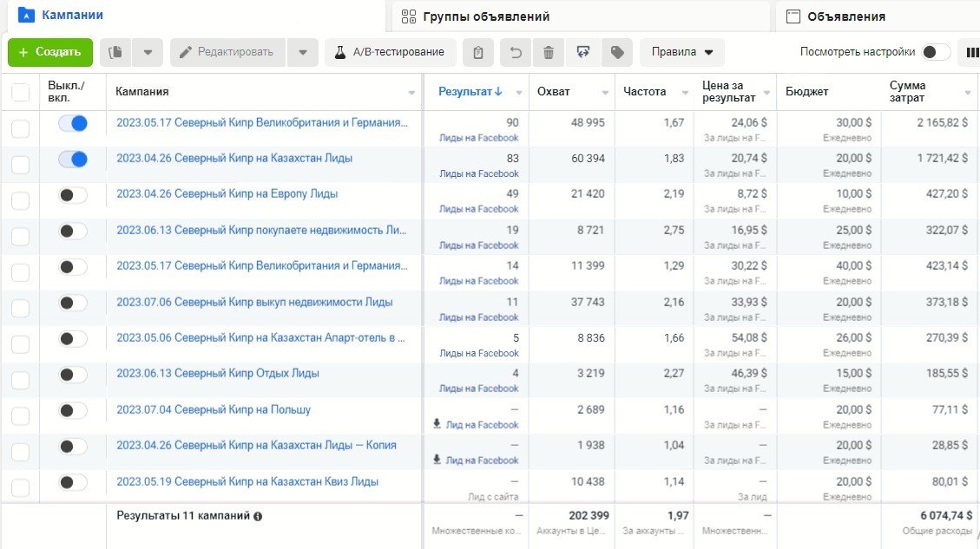Screen dimensions: 980x549
Task: Click the duplicate campaign icon
Action: [x=115, y=52]
